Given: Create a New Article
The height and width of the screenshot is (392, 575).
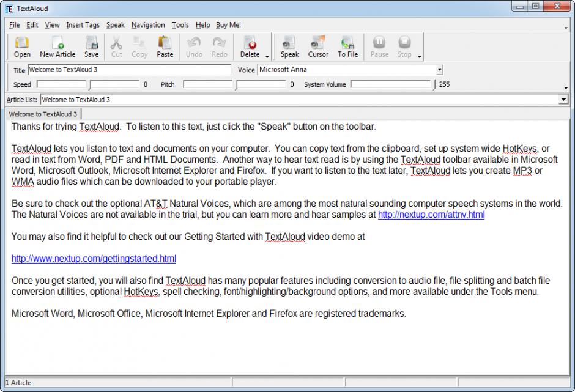Looking at the screenshot, I should tap(57, 47).
